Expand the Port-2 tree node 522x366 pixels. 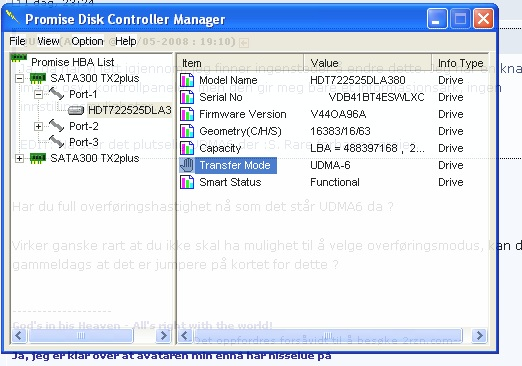(x=38, y=126)
